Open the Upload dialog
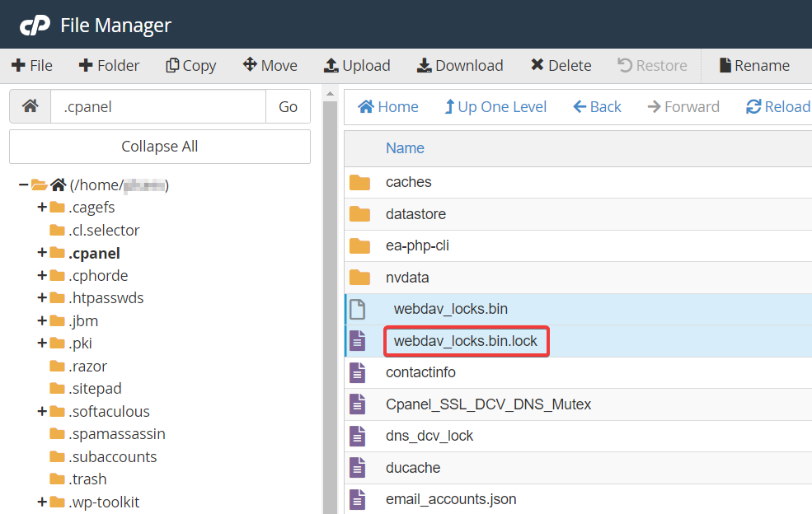812x514 pixels. [x=357, y=66]
